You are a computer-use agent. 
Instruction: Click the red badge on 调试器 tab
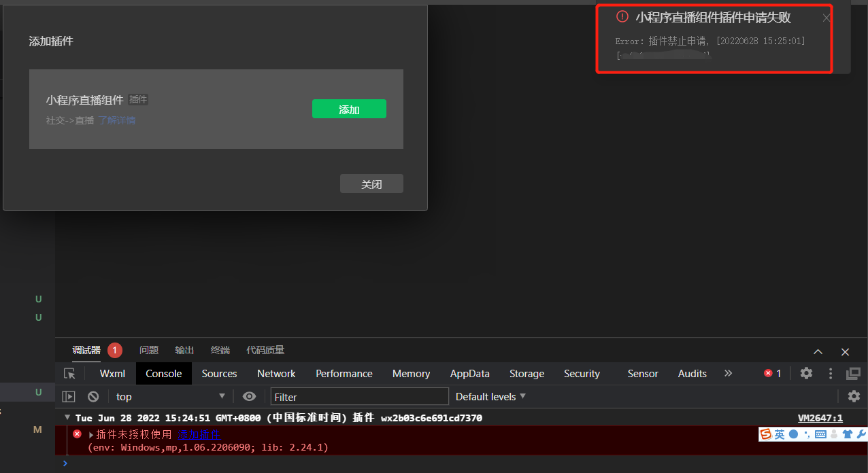[x=115, y=351]
